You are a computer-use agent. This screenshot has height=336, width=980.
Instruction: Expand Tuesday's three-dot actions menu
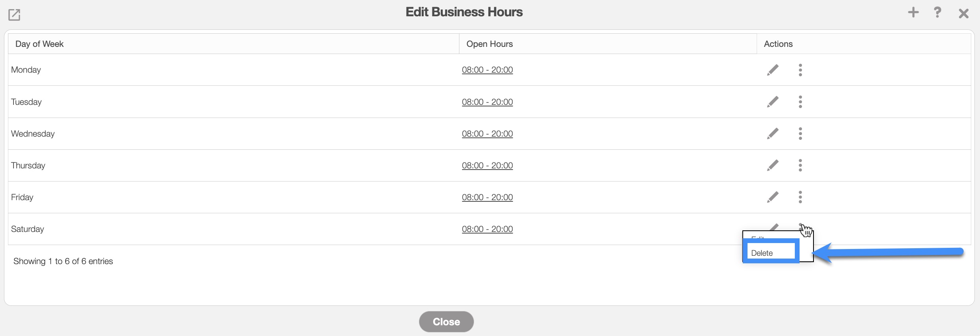click(x=800, y=102)
